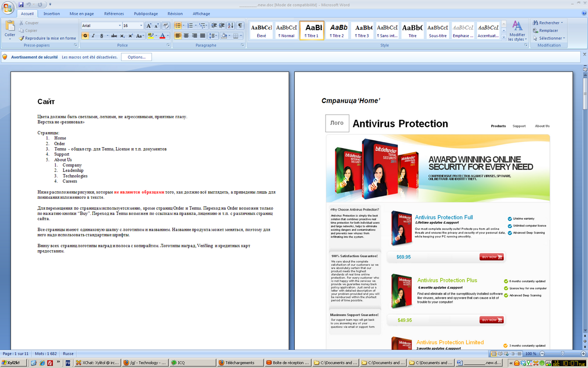Apply the Titre 2 style
The width and height of the screenshot is (588, 368).
point(337,30)
